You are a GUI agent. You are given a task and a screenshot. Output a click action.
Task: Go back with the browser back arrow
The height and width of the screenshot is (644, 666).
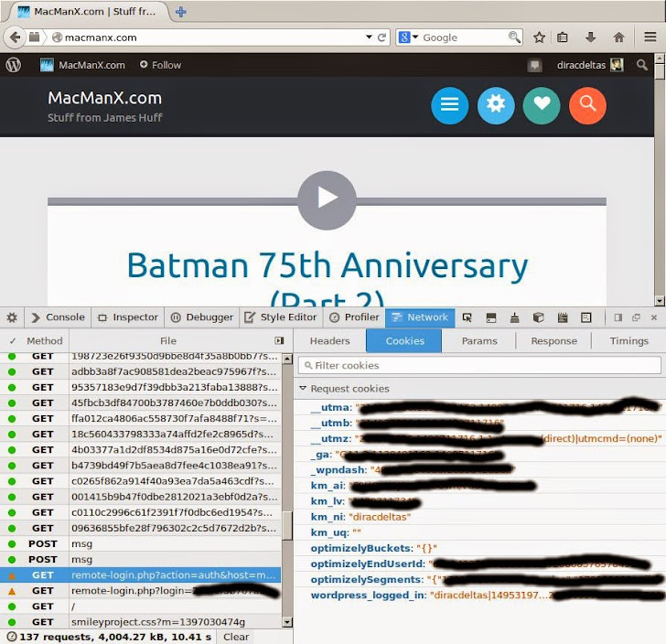(x=15, y=38)
